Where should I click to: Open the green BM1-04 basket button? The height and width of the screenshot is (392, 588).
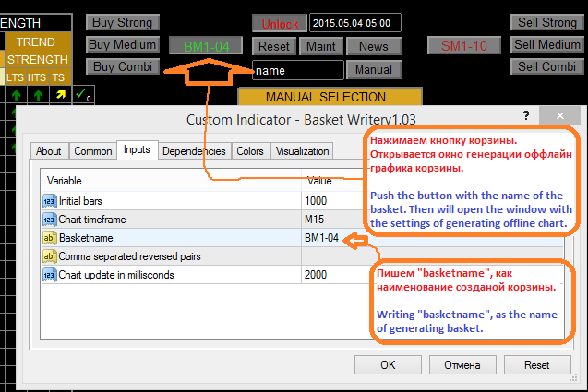(x=206, y=46)
